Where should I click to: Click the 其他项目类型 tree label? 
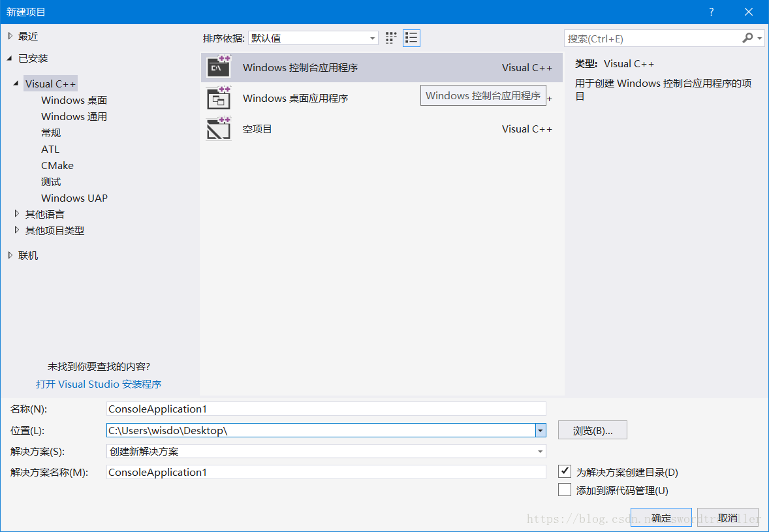click(54, 230)
